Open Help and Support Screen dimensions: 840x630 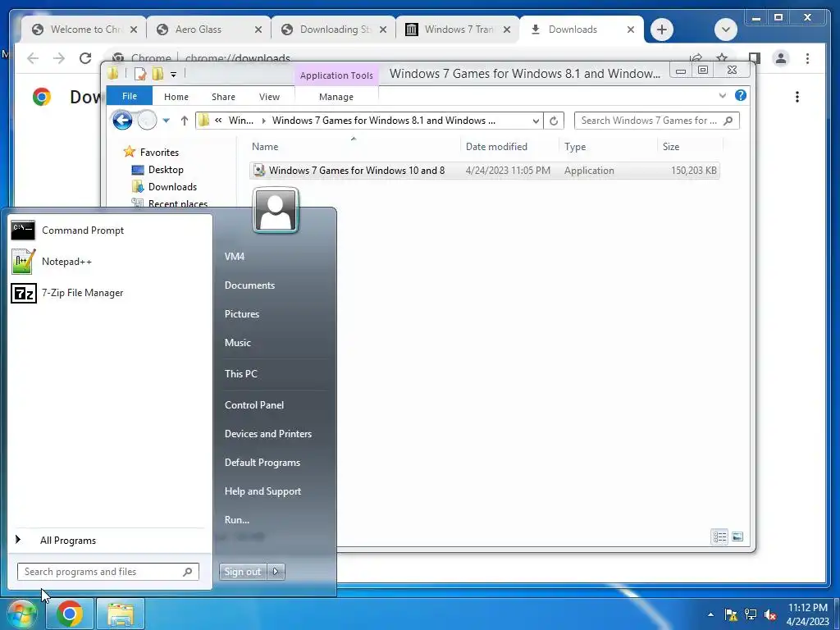262,491
